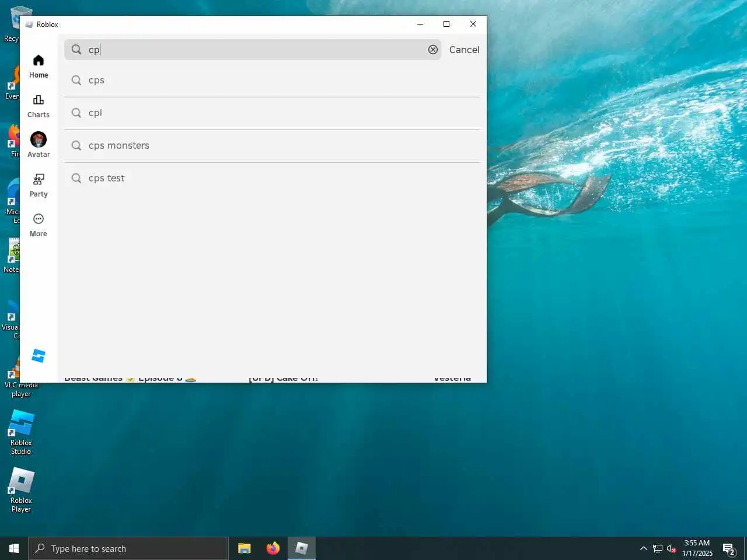
Task: Select the "cps monsters" suggestion
Action: 272,146
